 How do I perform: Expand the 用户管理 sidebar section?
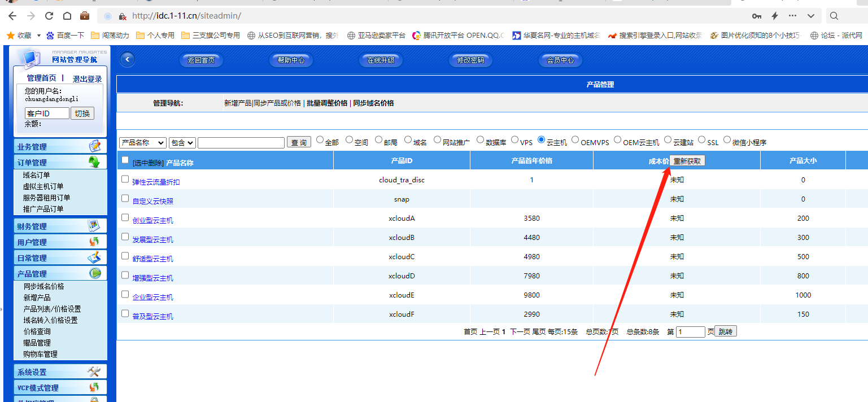[x=32, y=242]
